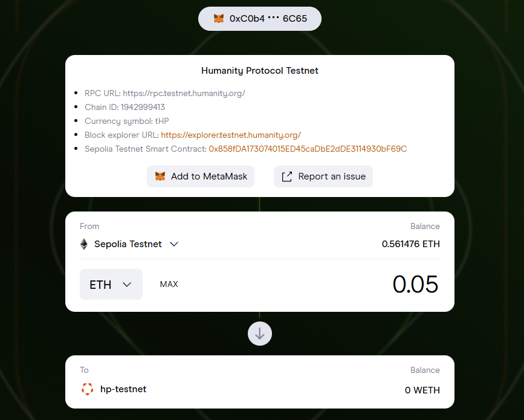Select the hp-testnet destination network
Viewport: 524px width, 420px height.
point(123,389)
